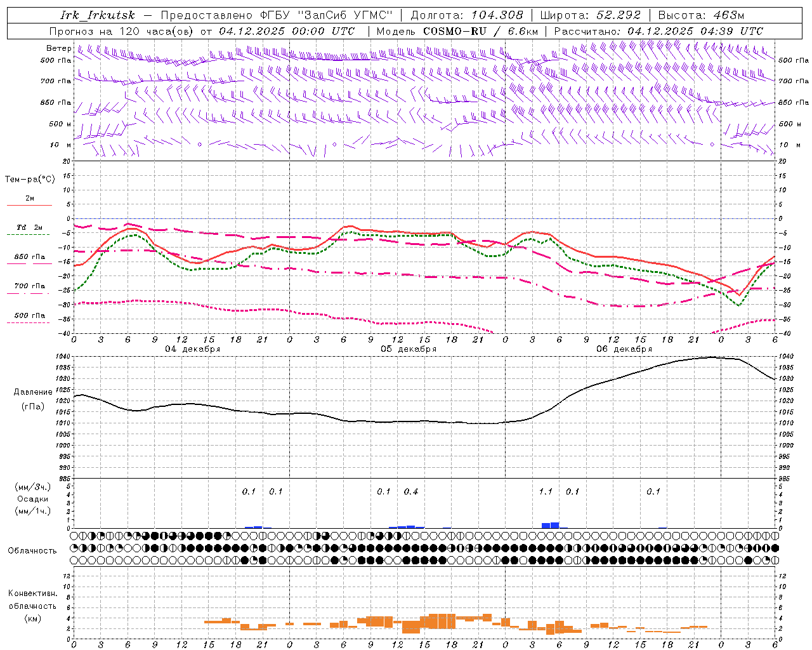Click the Долгота: 104.308 value
The width and height of the screenshot is (812, 650).
(467, 15)
